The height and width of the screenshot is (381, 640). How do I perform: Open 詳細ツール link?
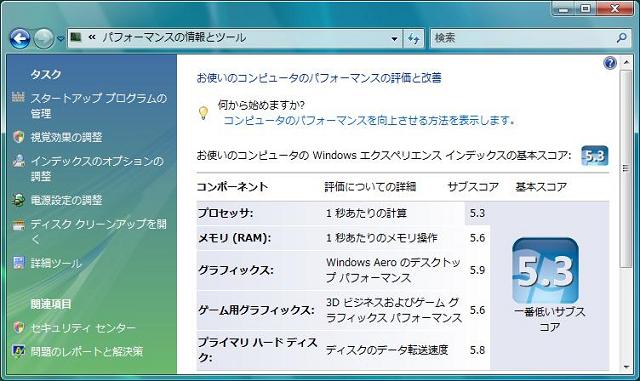pyautogui.click(x=56, y=263)
